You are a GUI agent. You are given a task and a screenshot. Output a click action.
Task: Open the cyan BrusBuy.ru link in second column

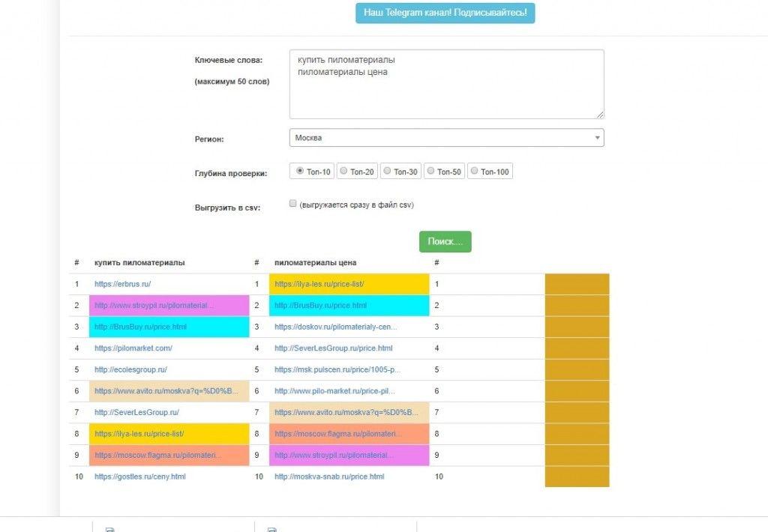[320, 306]
